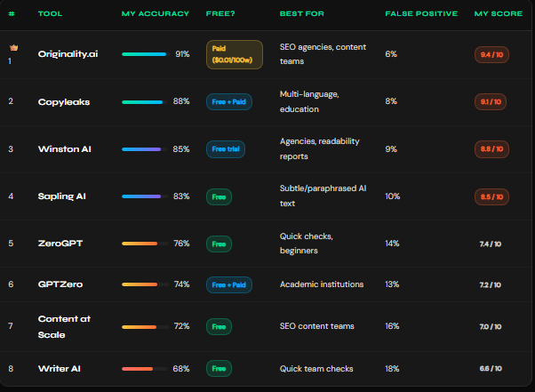Click the crown icon beside rank 1
Screen dimensions: 535x392
tap(13, 47)
